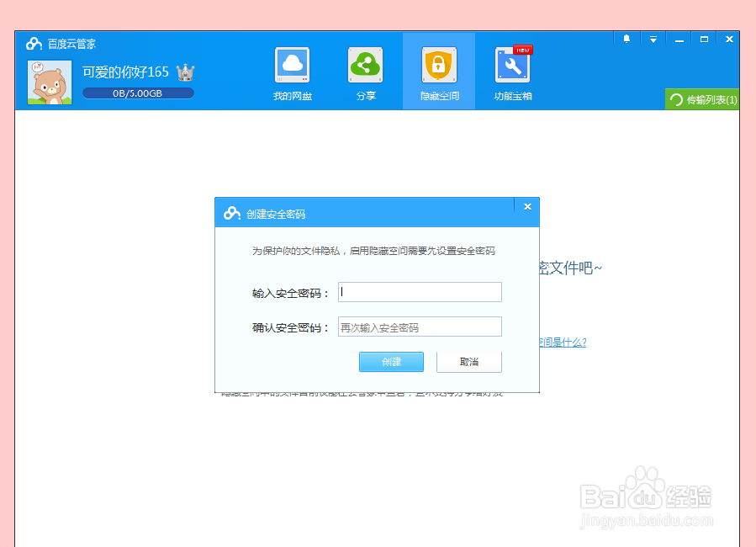The height and width of the screenshot is (547, 756).
Task: Open the 传输列表(1) transfer panel
Action: [704, 99]
